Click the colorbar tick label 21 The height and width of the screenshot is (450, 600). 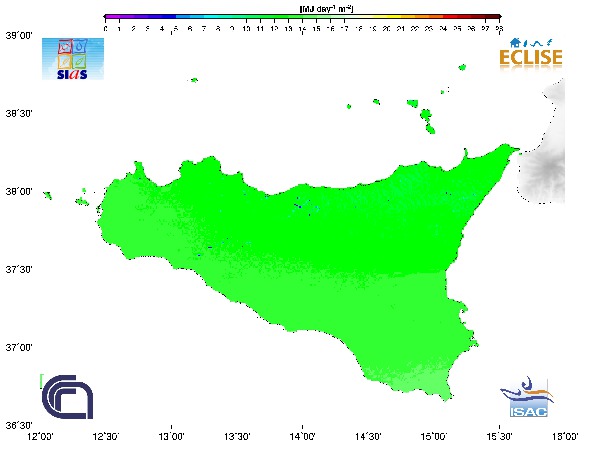click(401, 29)
